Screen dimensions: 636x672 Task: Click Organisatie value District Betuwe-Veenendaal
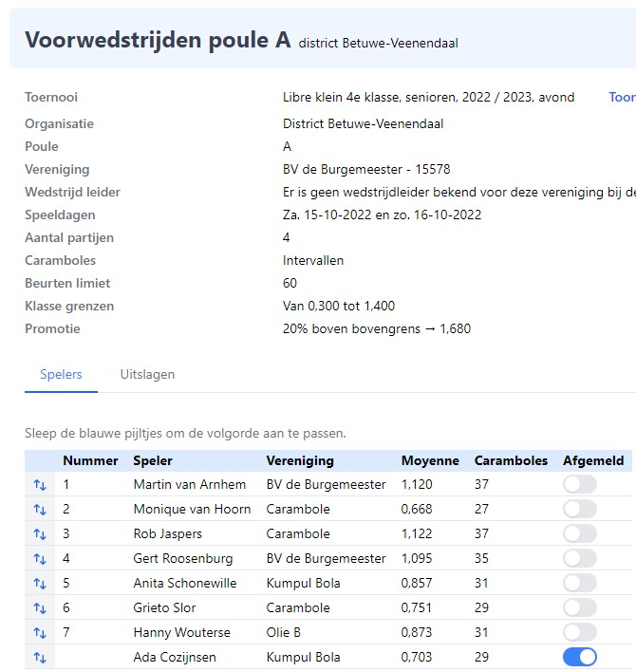(x=363, y=123)
